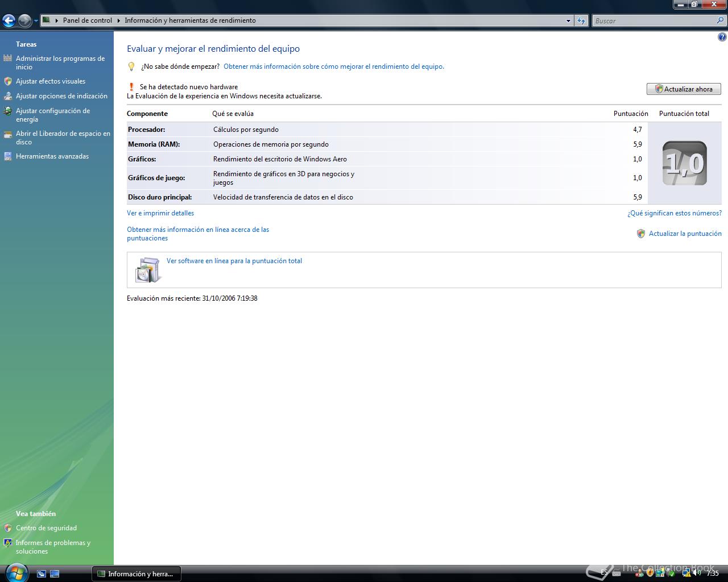Select the 'Gráficos:' row label

[x=142, y=159]
